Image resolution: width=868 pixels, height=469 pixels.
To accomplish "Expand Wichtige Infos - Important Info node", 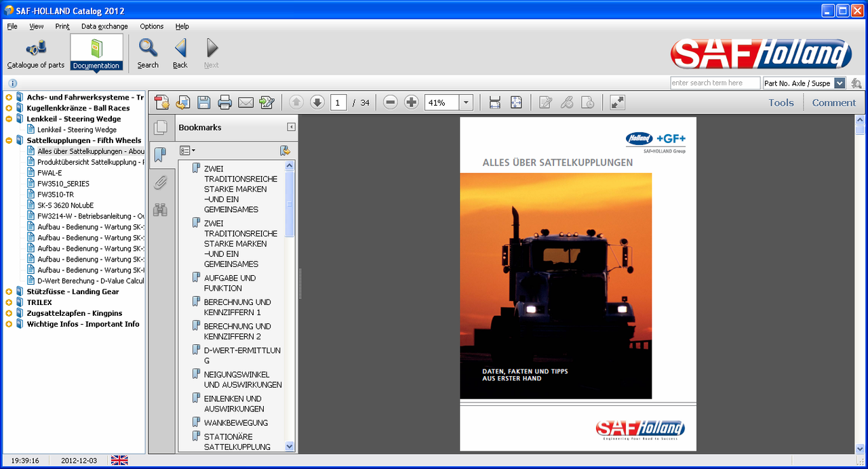I will point(9,325).
